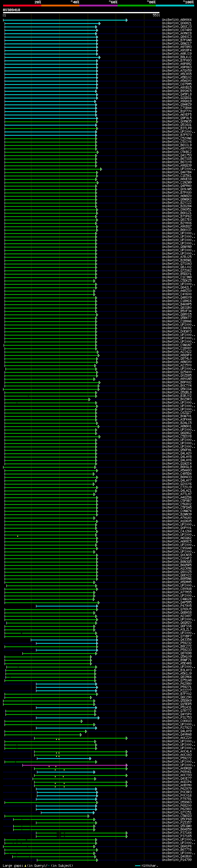
Task: Click UniRef100_A5AGV0 label
Action: 177,81
